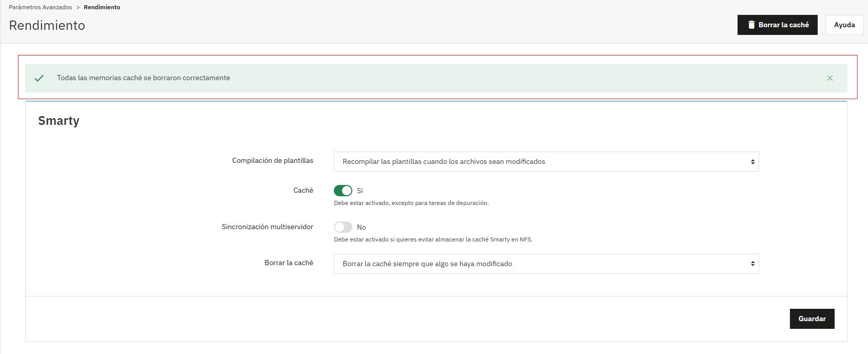Click the large Rendimiento page title
The height and width of the screenshot is (354, 868).
[x=47, y=25]
